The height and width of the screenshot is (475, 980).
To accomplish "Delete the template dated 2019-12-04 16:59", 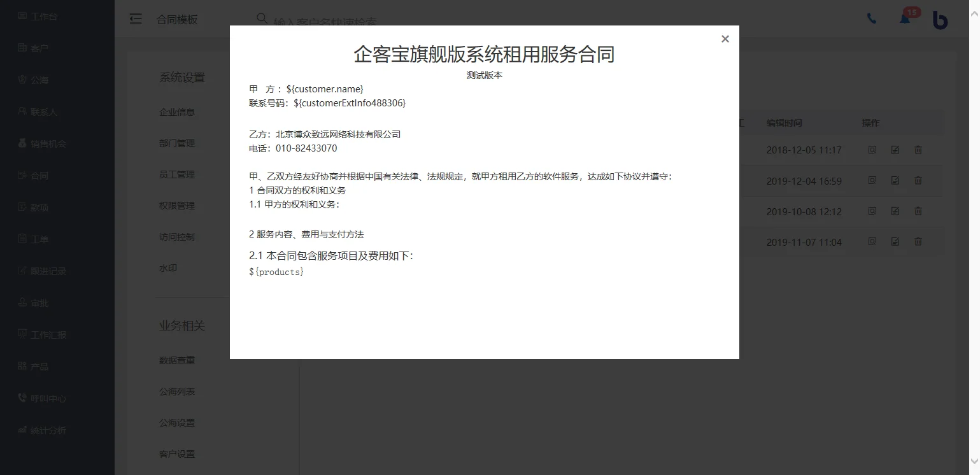I will click(918, 181).
